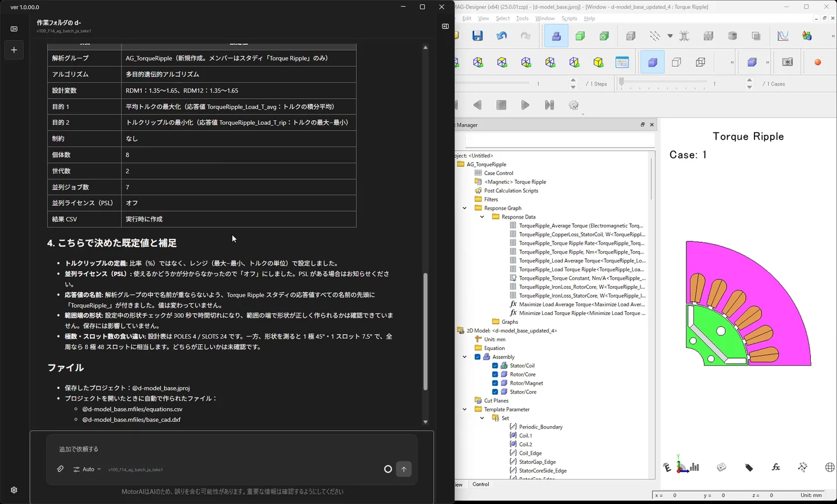Uncheck the Stator/Coil visibility checkbox
This screenshot has height=504, width=837.
[495, 366]
